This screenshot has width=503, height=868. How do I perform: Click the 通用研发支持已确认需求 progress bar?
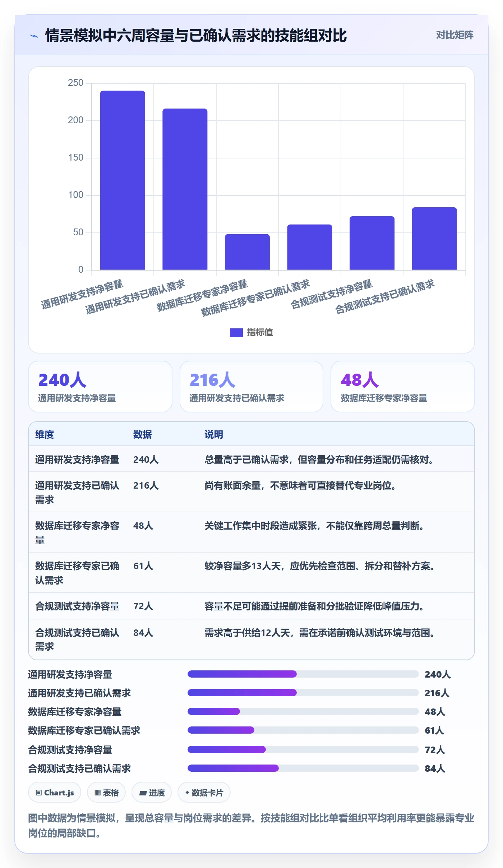(303, 693)
